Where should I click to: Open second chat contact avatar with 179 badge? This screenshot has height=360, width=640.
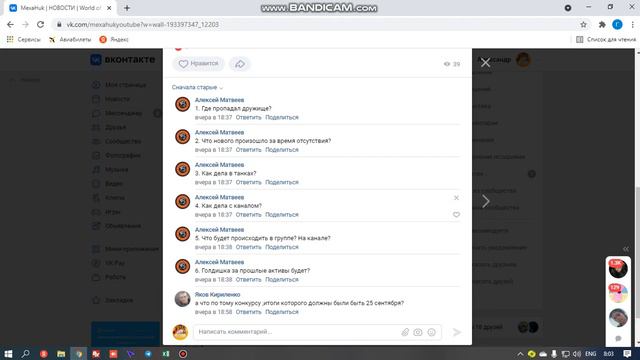[618, 293]
